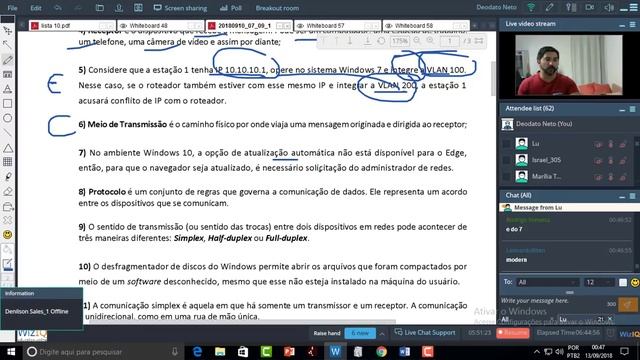
Task: Toggle microphone permission for Israel_305
Action: (611, 160)
